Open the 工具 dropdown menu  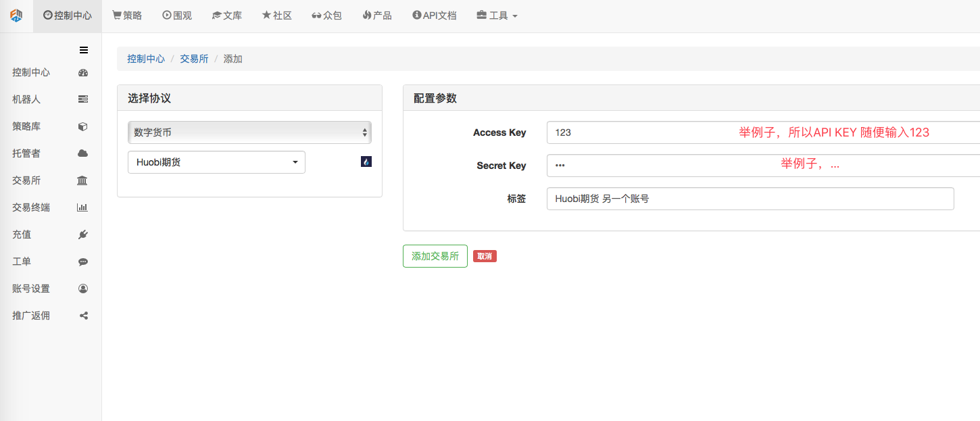(x=497, y=16)
